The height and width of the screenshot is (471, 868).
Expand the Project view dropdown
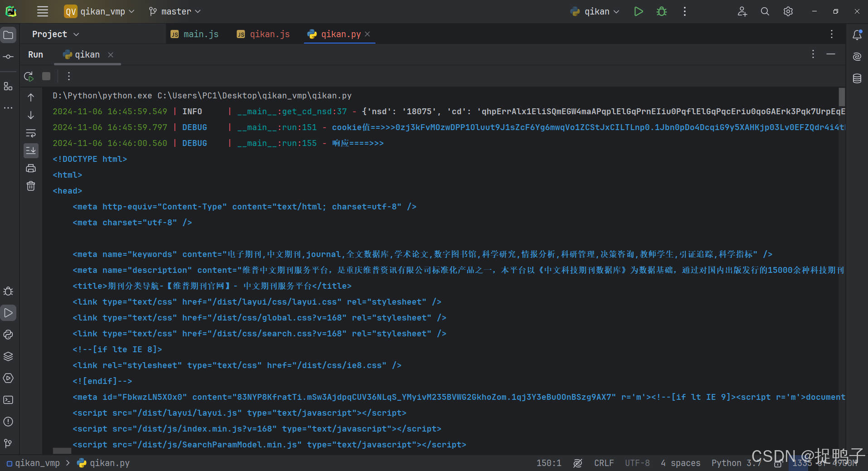click(x=55, y=34)
